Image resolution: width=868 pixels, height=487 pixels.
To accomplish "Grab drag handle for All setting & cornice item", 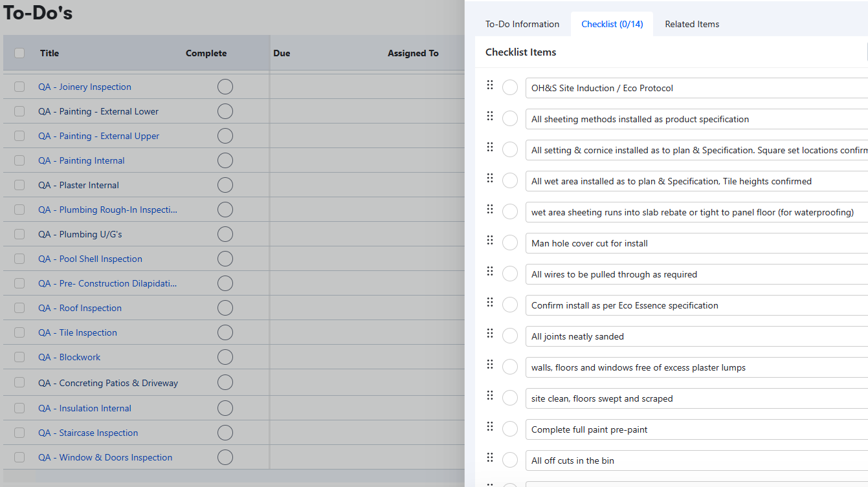I will 490,147.
